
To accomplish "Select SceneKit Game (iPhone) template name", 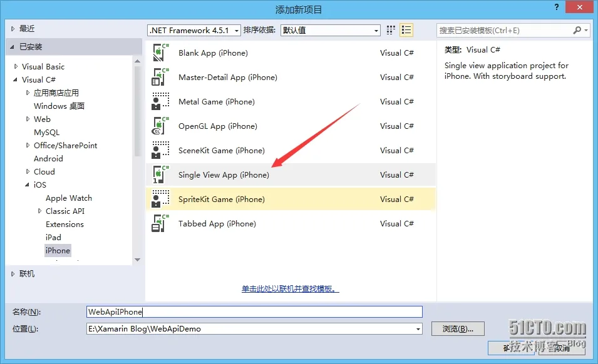I will click(221, 150).
